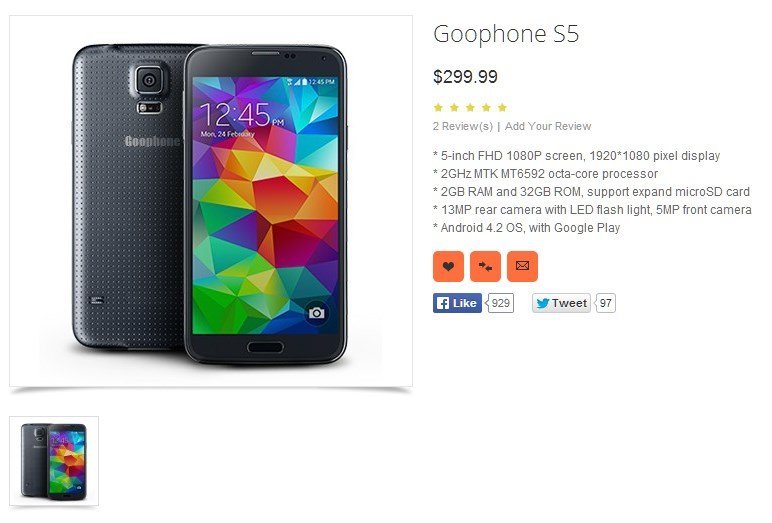Viewport: 772px width, 523px height.
Task: Add product to wishlist with heart icon
Action: click(x=448, y=266)
